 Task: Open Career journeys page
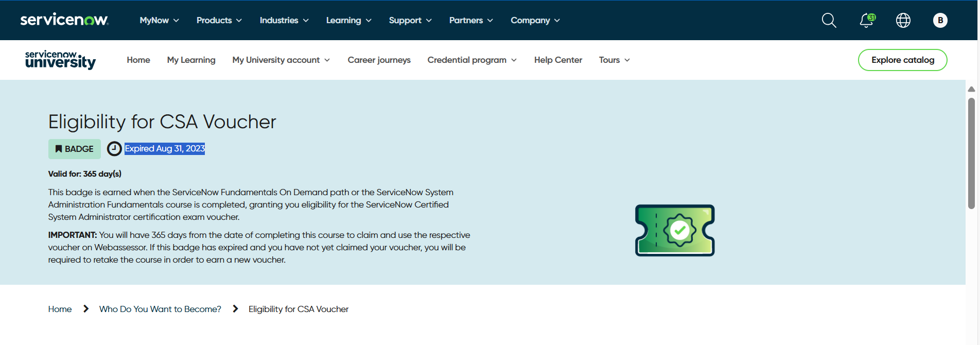coord(379,60)
